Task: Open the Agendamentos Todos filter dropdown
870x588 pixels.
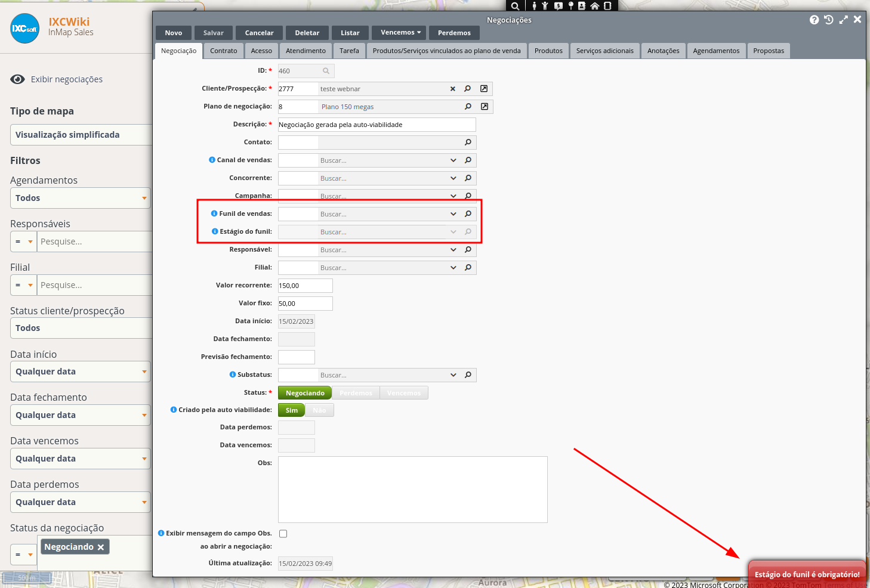Action: (x=81, y=198)
